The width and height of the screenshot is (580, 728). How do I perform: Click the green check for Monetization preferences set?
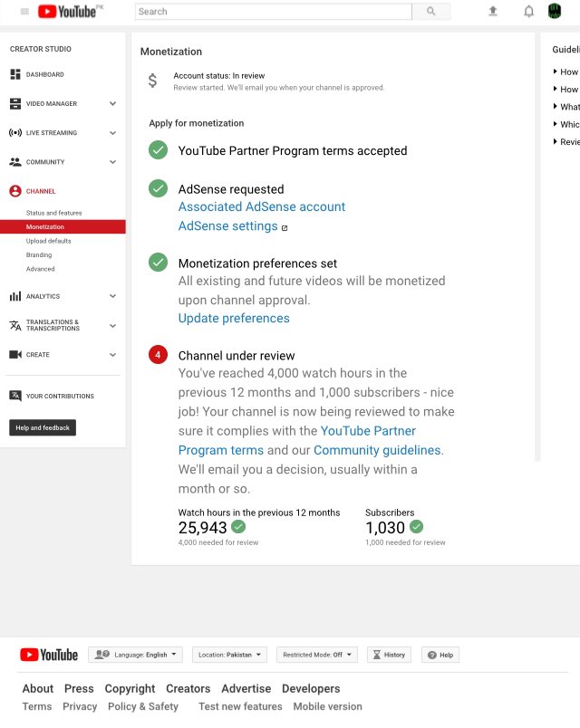point(158,263)
